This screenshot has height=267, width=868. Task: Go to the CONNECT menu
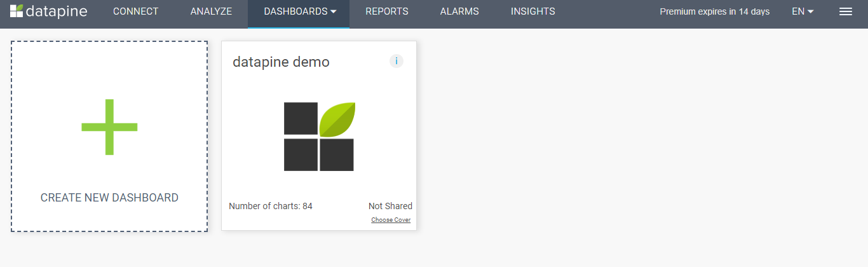click(135, 11)
